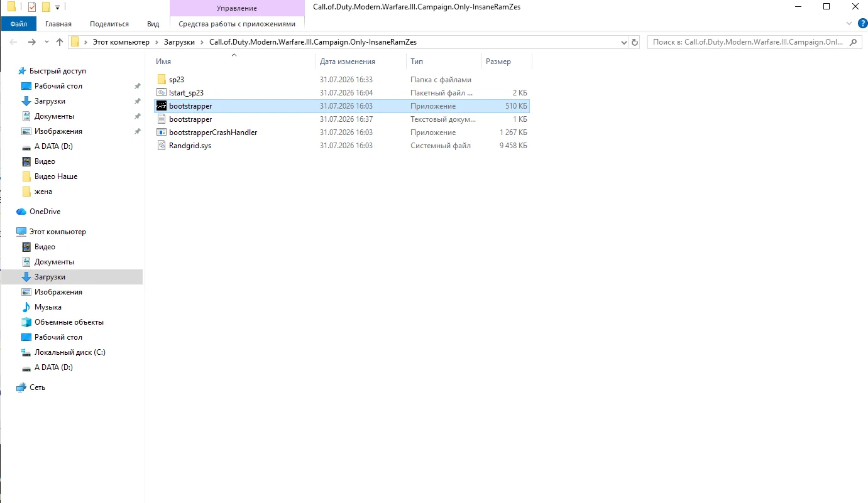Switch to the Главная ribbon tab
868x503 pixels.
pos(58,24)
